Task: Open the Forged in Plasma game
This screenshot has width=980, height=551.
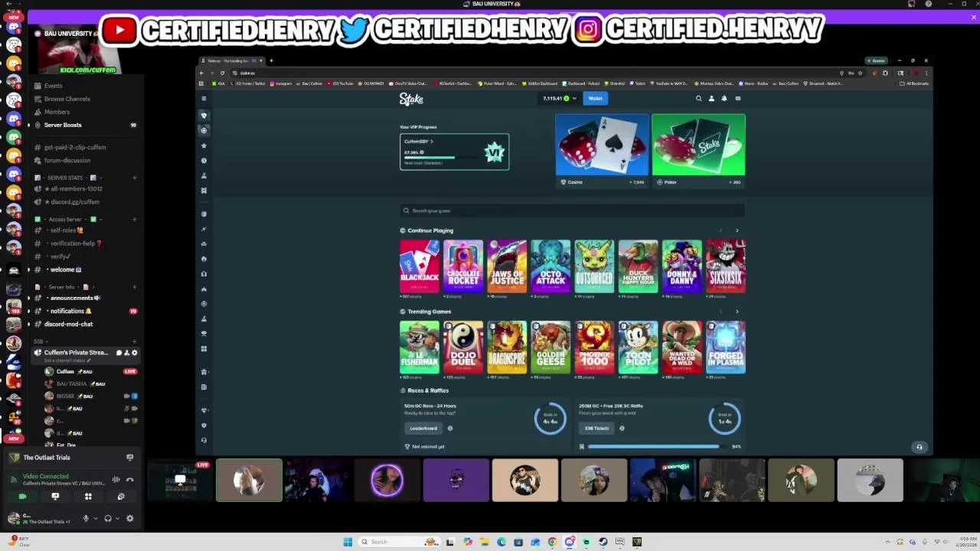Action: coord(725,347)
